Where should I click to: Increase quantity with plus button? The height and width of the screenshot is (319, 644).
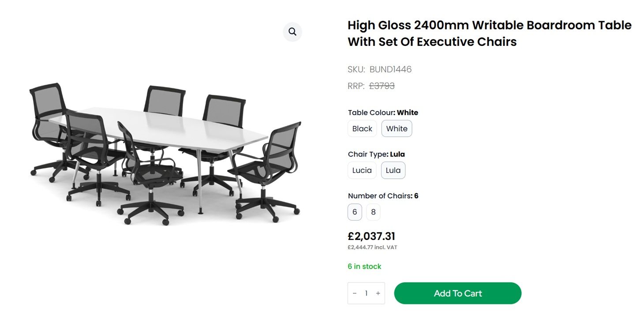click(x=378, y=293)
